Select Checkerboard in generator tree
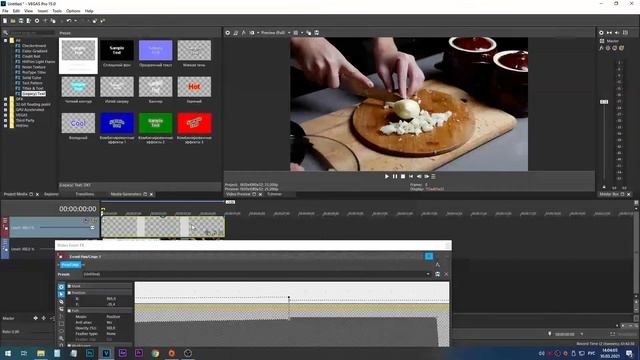This screenshot has width=640, height=360. [x=34, y=46]
